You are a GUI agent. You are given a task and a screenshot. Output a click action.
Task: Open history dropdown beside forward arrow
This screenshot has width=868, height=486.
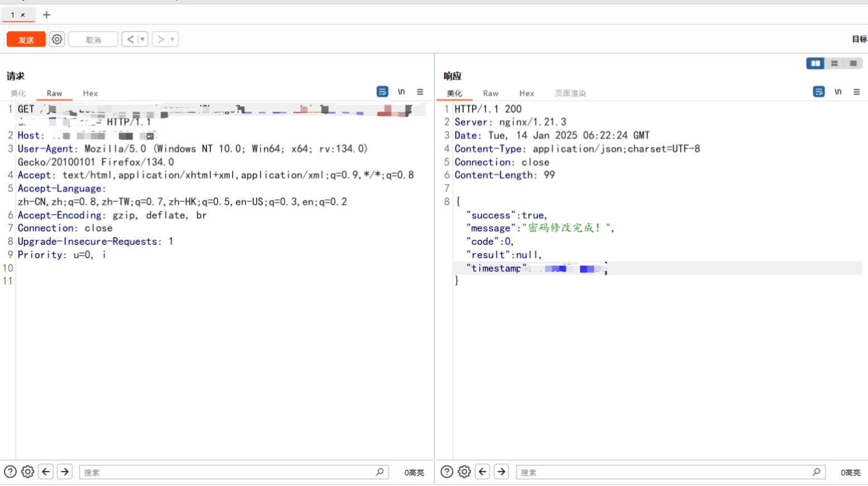[x=172, y=39]
